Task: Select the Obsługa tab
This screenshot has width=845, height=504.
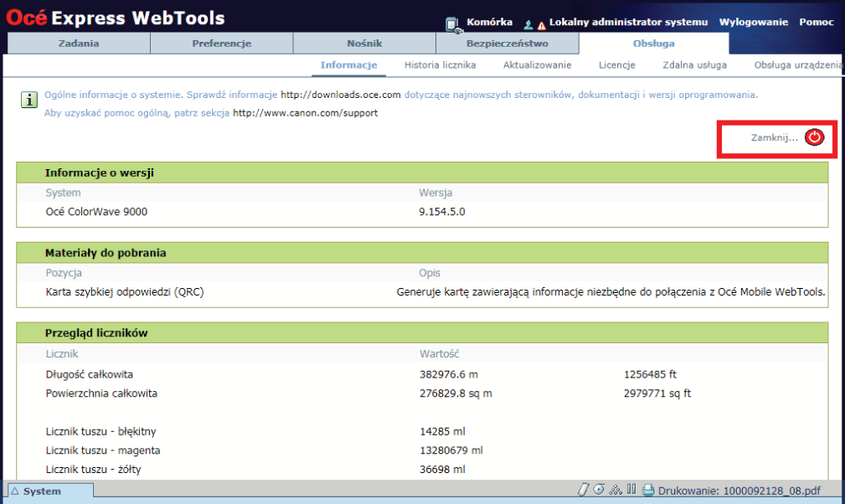Action: point(654,43)
